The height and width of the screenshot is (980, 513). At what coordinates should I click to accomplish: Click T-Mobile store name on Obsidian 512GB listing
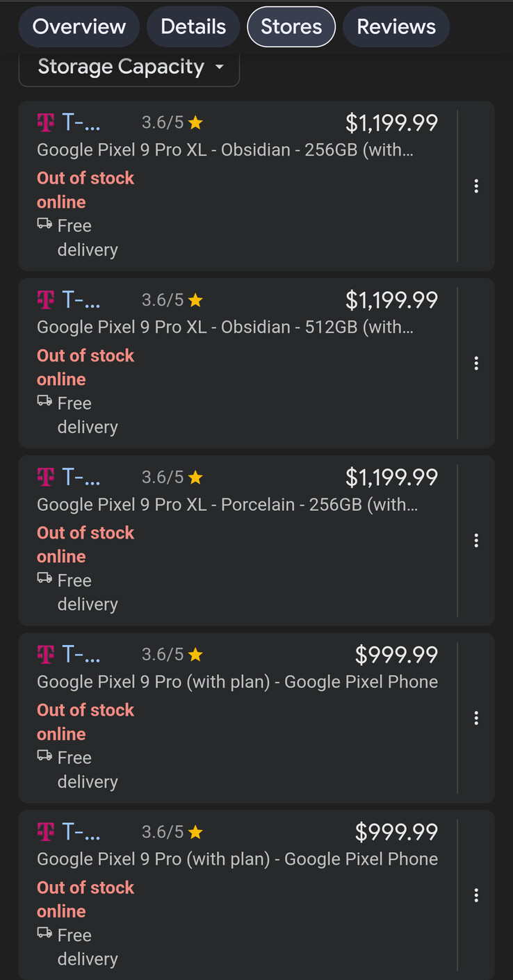click(x=81, y=300)
